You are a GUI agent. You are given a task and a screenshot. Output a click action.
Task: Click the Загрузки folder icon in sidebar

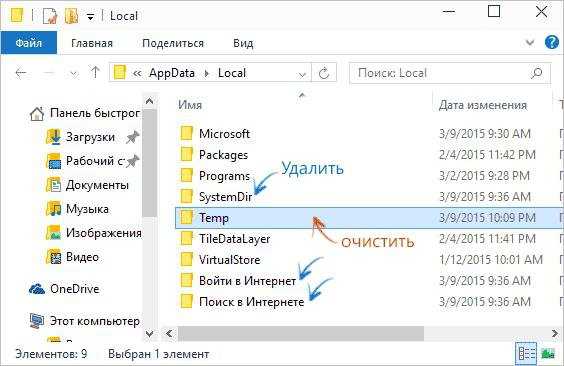(54, 137)
